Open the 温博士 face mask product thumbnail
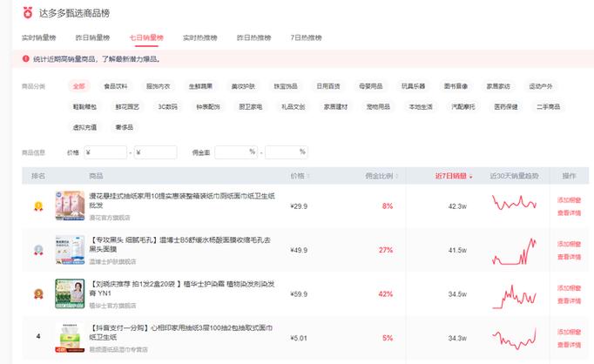Screen dimensions: 594x364 tap(70, 250)
